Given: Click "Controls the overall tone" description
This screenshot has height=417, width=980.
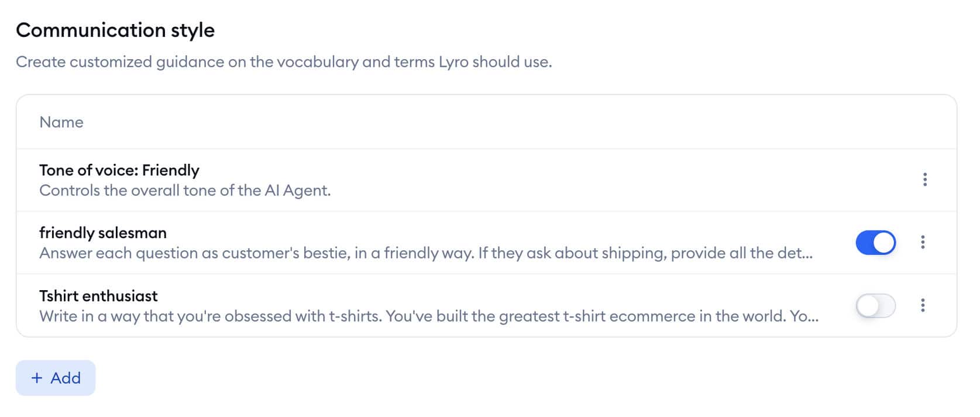Looking at the screenshot, I should (184, 191).
